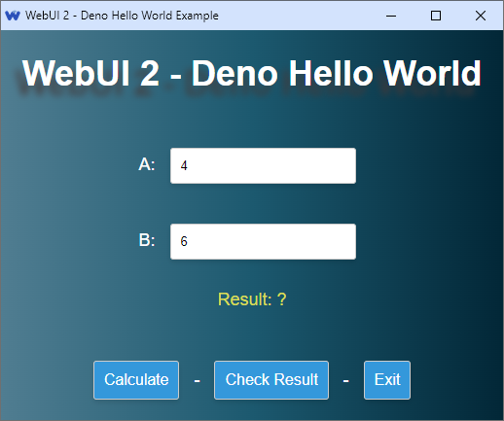This screenshot has height=421, width=504.
Task: Click the 'B:' label
Action: click(147, 240)
